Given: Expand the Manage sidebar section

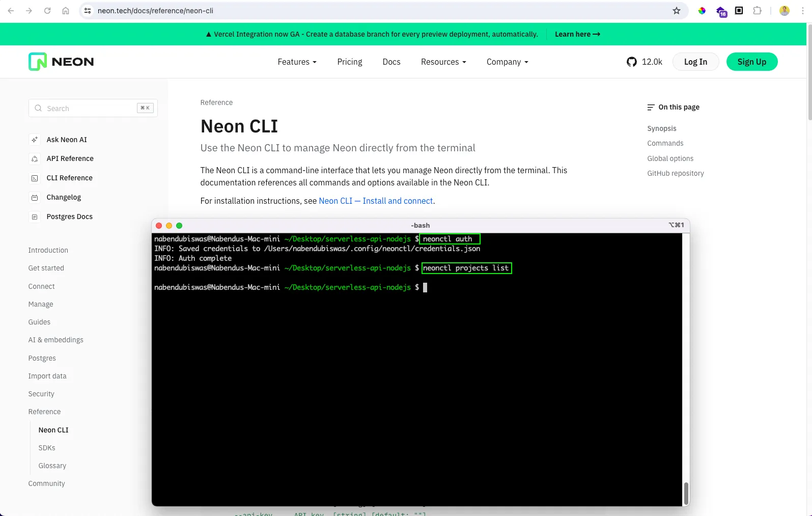Looking at the screenshot, I should click(x=41, y=304).
